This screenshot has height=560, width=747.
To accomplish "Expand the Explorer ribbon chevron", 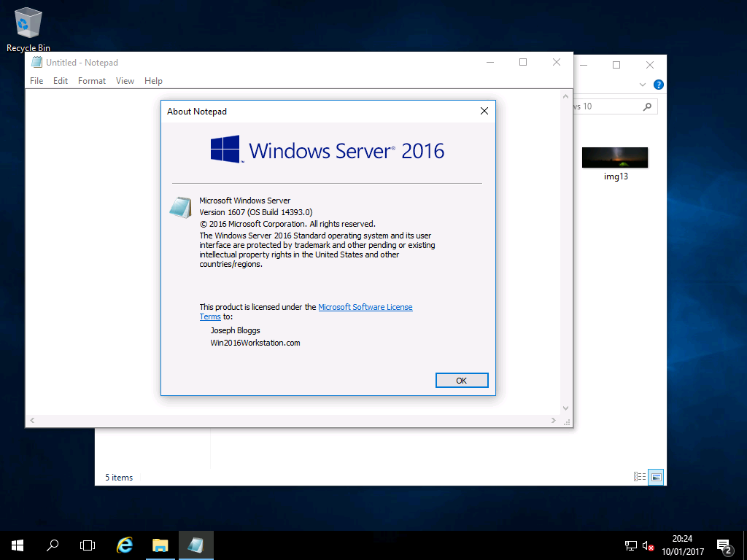I will click(x=642, y=85).
